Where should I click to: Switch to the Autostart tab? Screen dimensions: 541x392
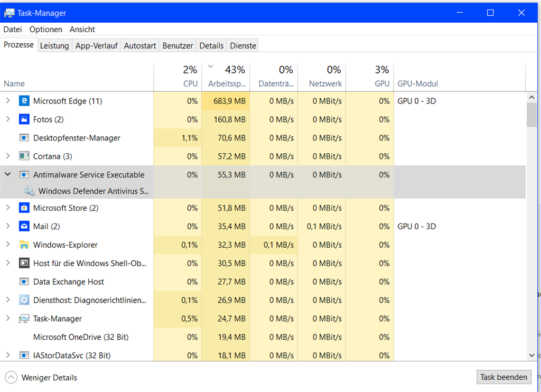pyautogui.click(x=139, y=45)
